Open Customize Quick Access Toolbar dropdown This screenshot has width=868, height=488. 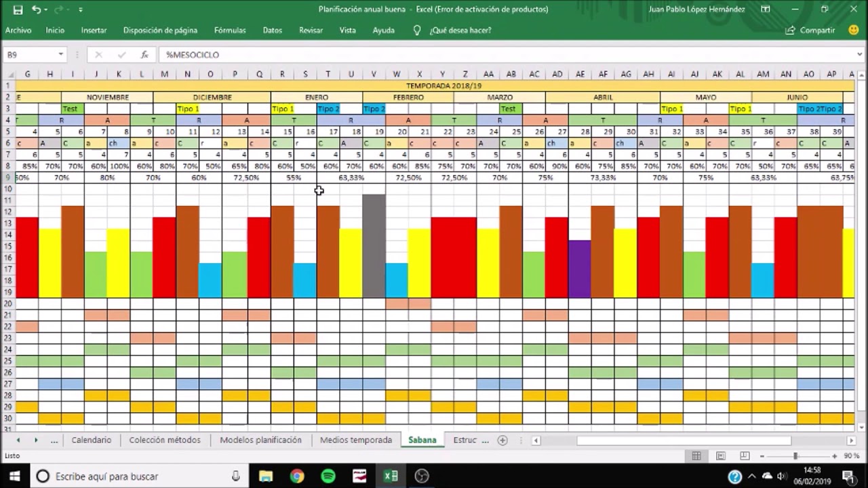pyautogui.click(x=80, y=9)
